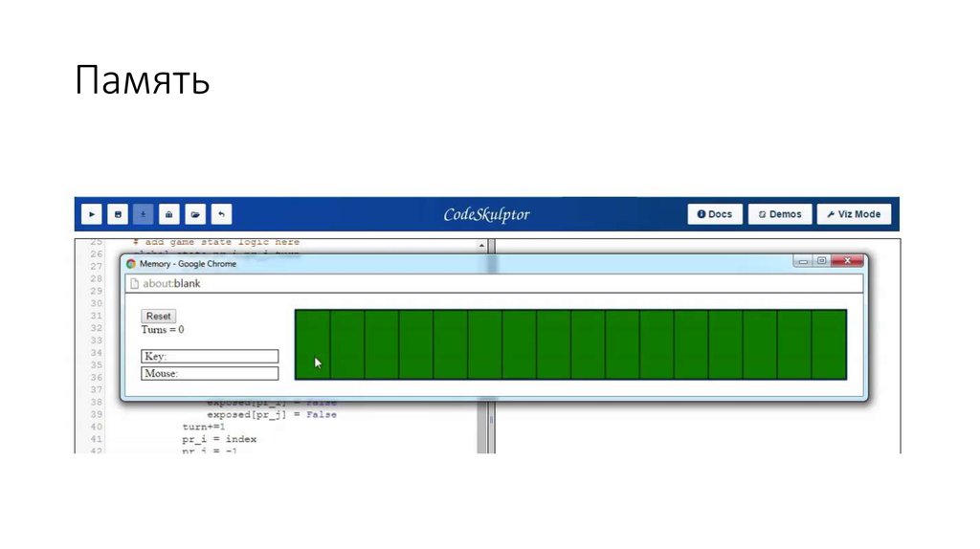This screenshot has height=549, width=980.
Task: Click the fresh URL icon in toolbar
Action: tap(169, 214)
